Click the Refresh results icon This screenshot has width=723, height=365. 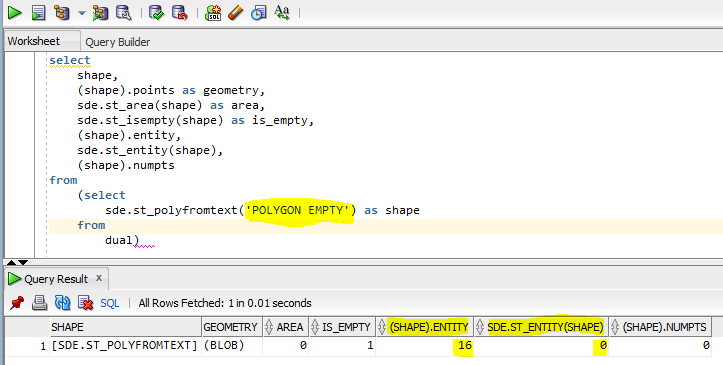pyautogui.click(x=62, y=303)
